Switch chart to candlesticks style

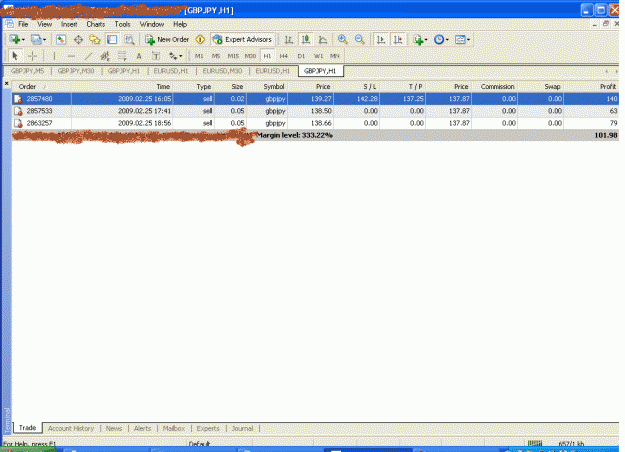point(306,39)
